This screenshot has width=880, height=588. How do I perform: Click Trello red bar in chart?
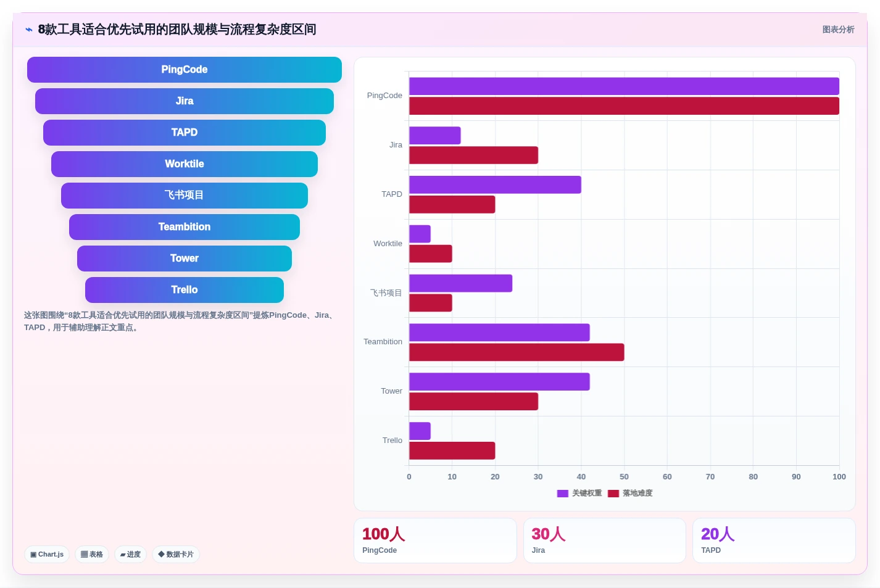click(452, 451)
